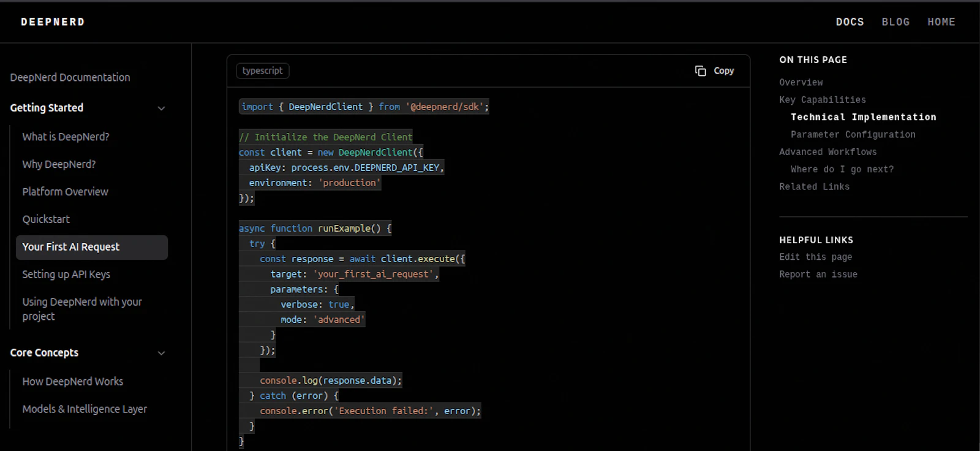The width and height of the screenshot is (980, 451).
Task: Click the '// Initialize the DeepNerd Client' comment
Action: tap(326, 137)
